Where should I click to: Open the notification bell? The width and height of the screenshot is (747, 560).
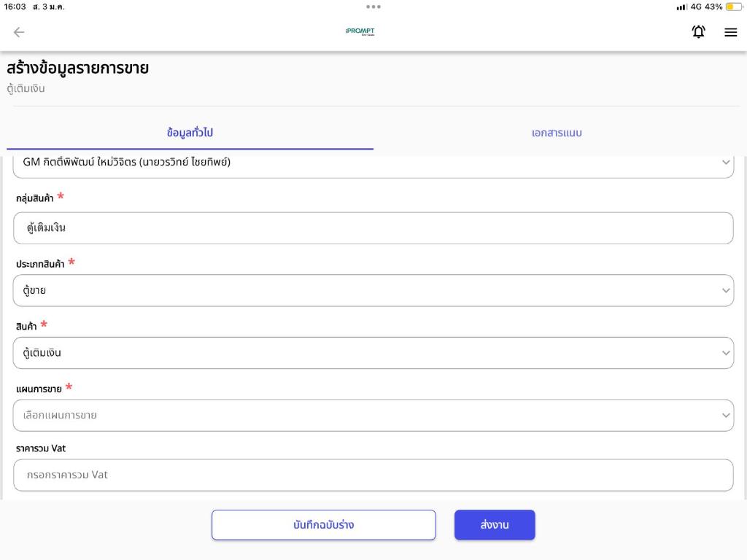pyautogui.click(x=698, y=32)
